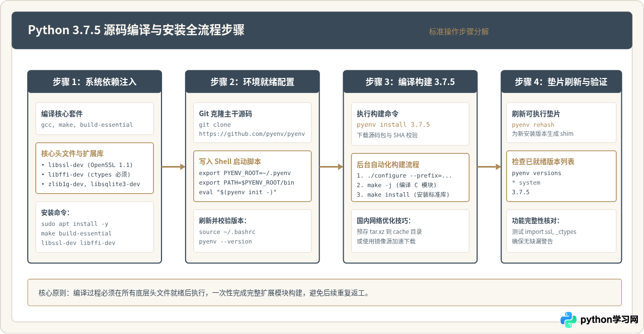This screenshot has height=334, width=644.
Task: Click the heading "刷新并校验版本:"
Action: (223, 221)
